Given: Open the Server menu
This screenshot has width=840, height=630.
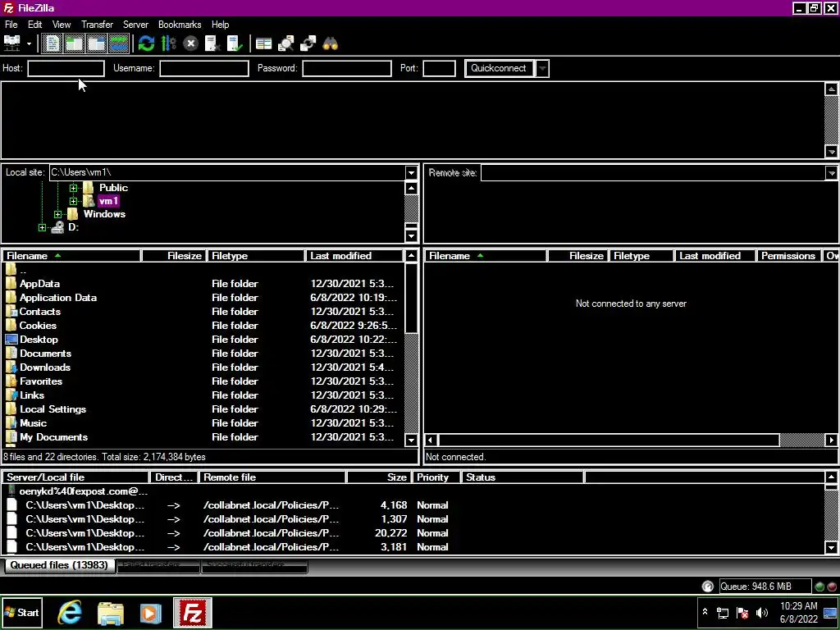Looking at the screenshot, I should point(135,25).
